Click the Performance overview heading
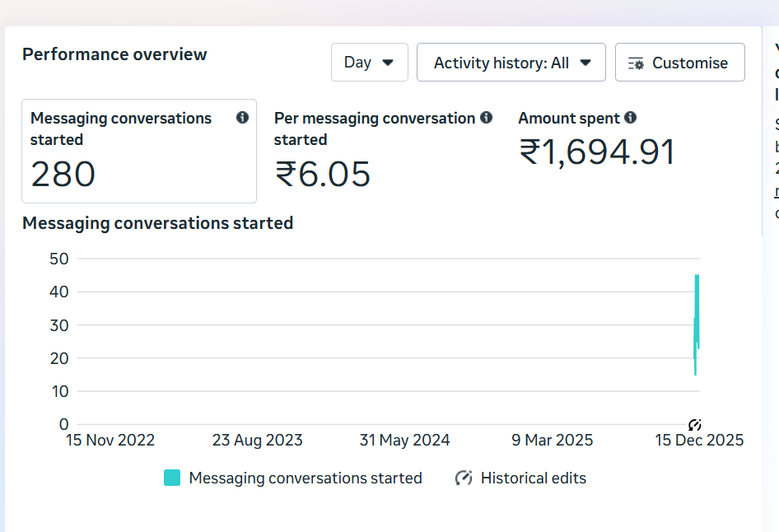The image size is (779, 532). click(x=114, y=54)
